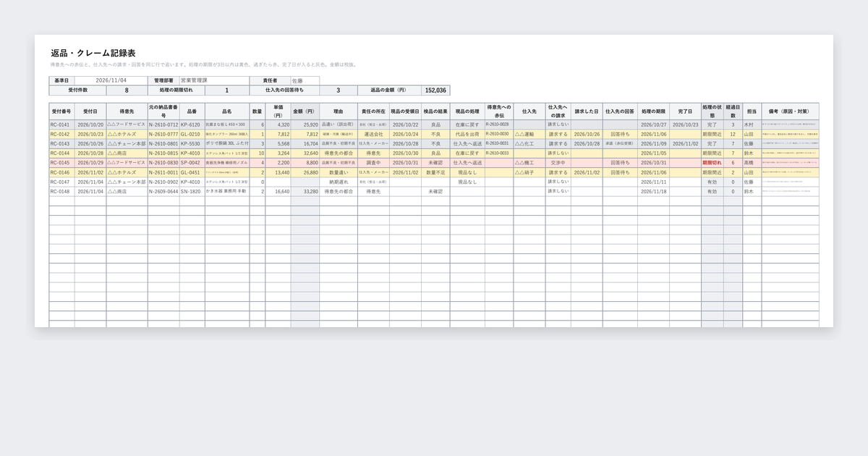Click the 運送会社 responsibility cell
Viewport: 868px width, 456px height.
pyautogui.click(x=373, y=134)
